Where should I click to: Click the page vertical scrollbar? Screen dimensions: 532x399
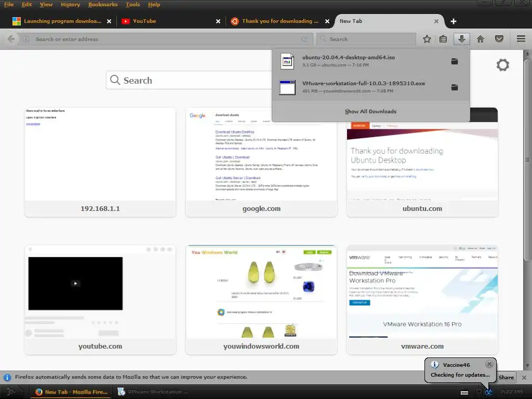(x=527, y=159)
